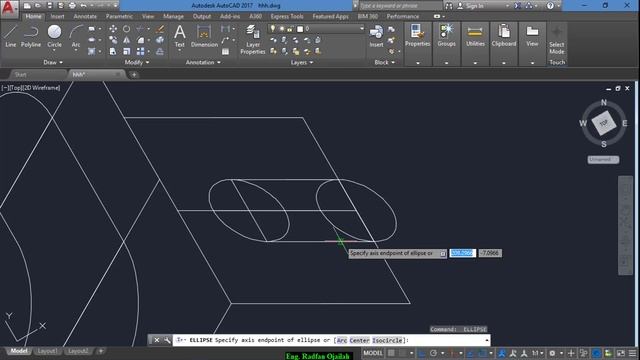This screenshot has height=360, width=640.
Task: Open the Groups panel button
Action: [x=447, y=44]
